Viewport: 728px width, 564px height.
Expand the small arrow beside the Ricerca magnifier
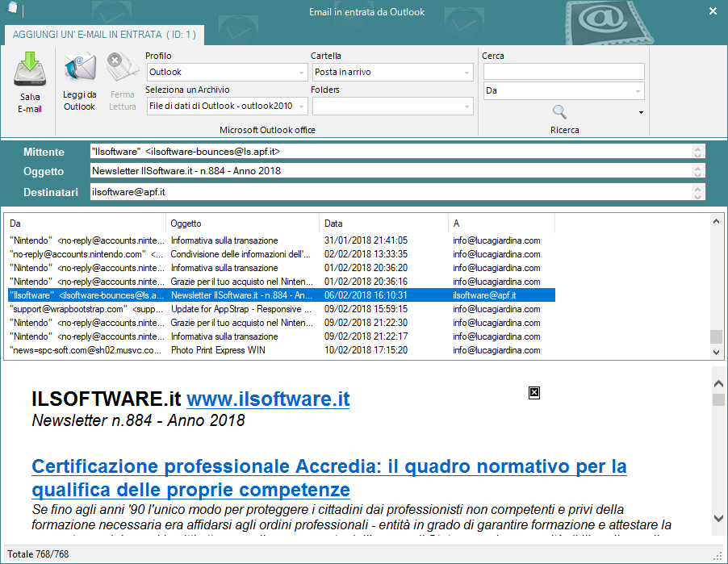641,113
